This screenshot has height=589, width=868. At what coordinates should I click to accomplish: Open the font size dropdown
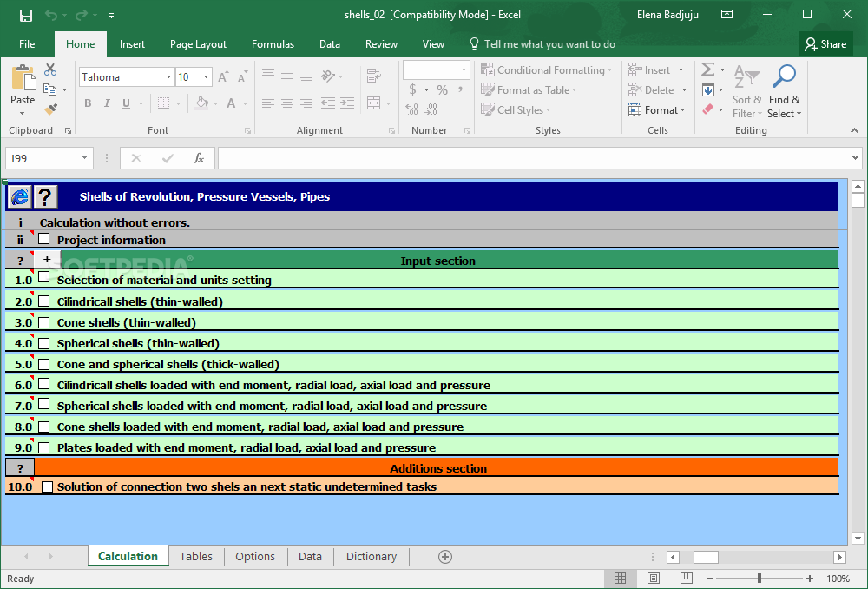pyautogui.click(x=206, y=77)
